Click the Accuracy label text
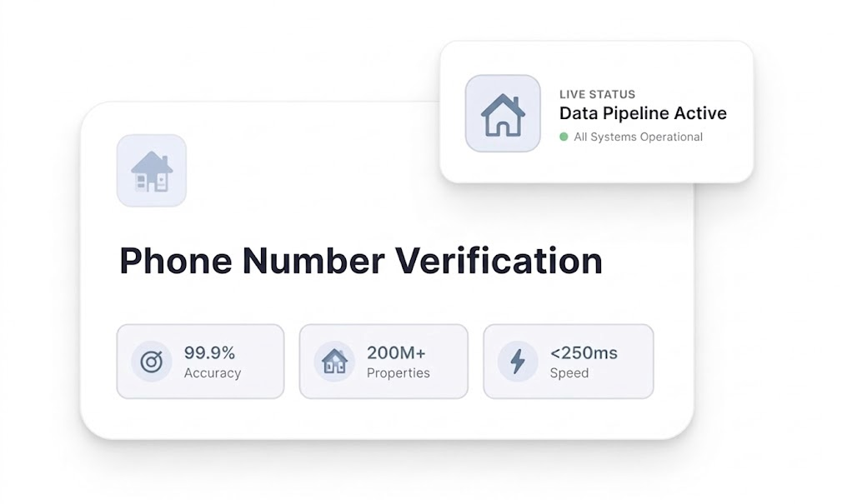 coord(212,373)
